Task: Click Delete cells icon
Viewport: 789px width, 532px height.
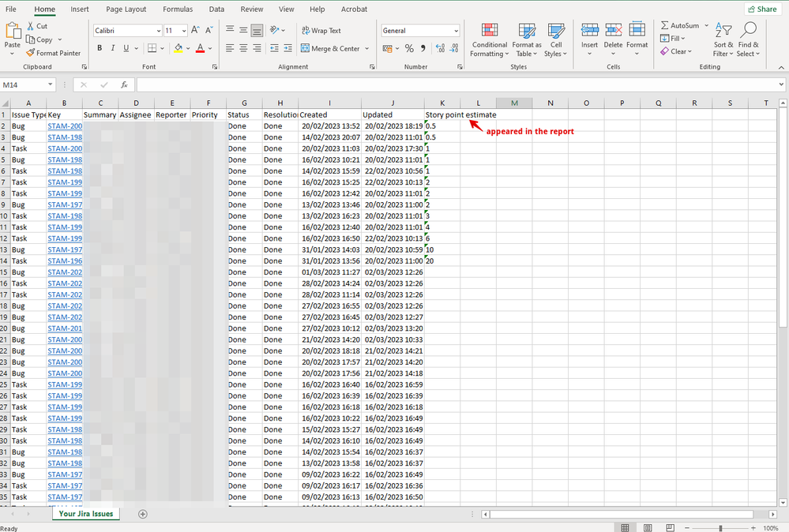Action: pyautogui.click(x=614, y=30)
